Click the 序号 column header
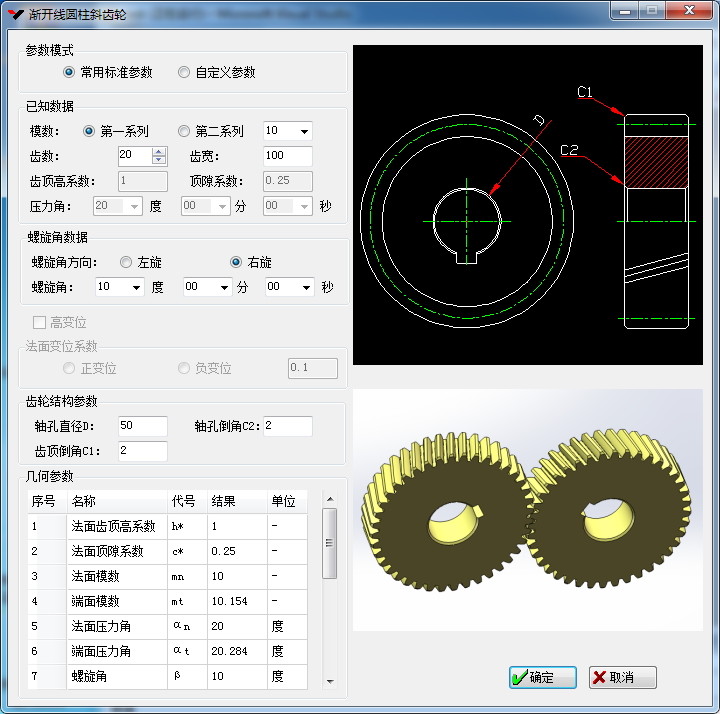 (47, 501)
